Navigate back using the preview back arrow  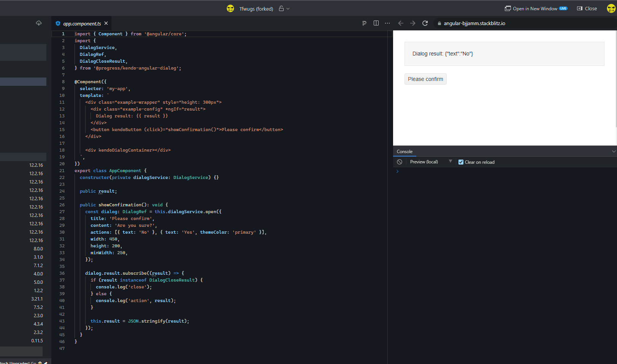click(401, 23)
